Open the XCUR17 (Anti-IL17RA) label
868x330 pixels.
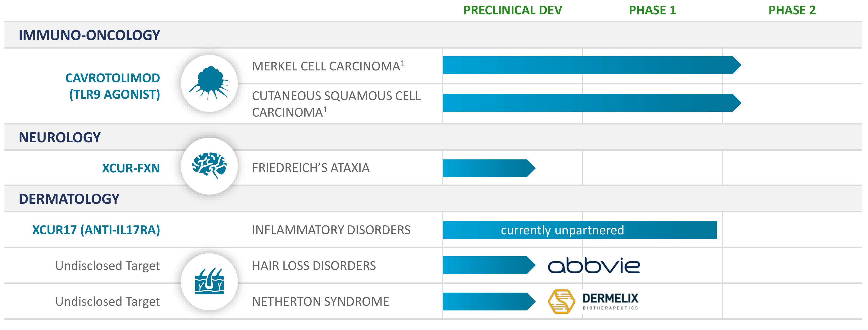(x=96, y=230)
